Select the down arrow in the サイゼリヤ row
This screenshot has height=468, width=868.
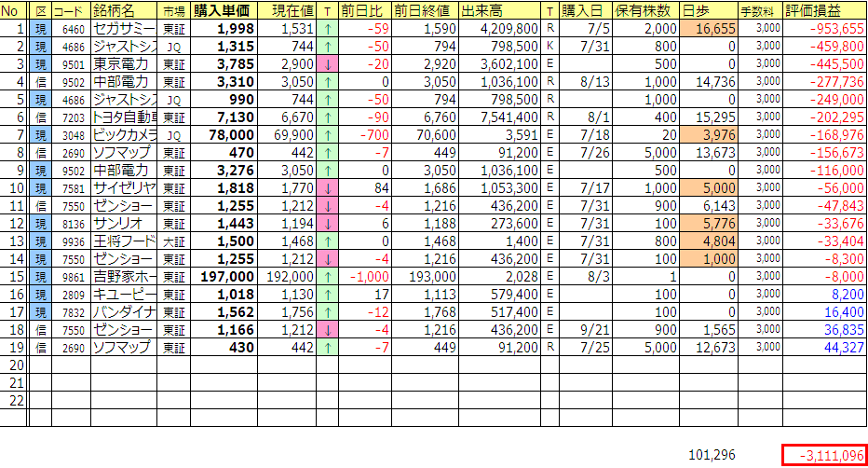point(328,188)
